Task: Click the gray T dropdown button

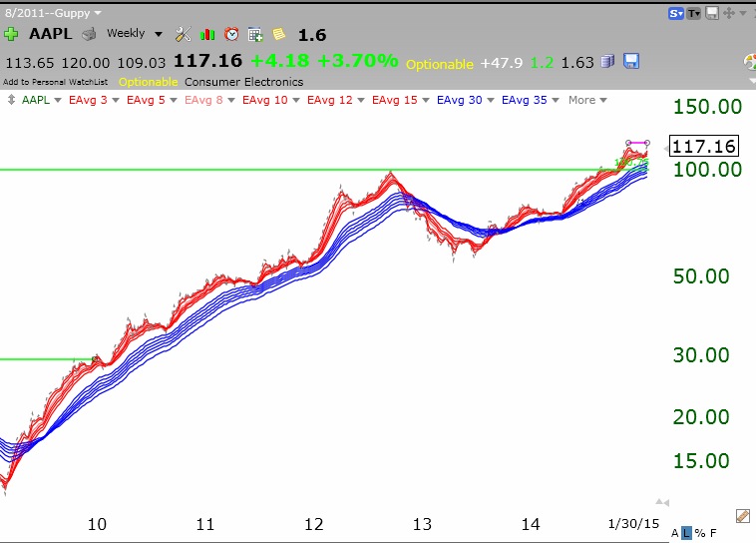Action: [x=694, y=14]
